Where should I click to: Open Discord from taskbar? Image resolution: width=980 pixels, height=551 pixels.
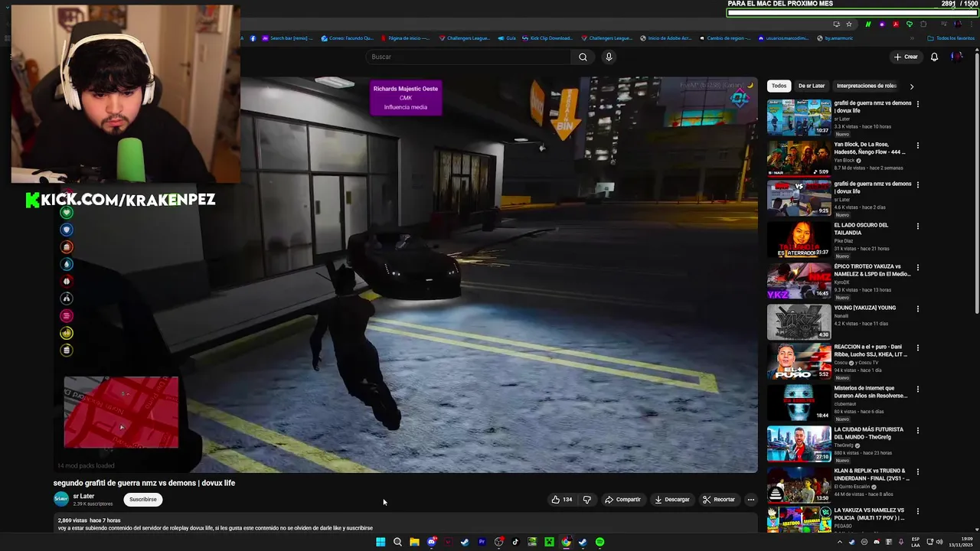click(x=431, y=542)
